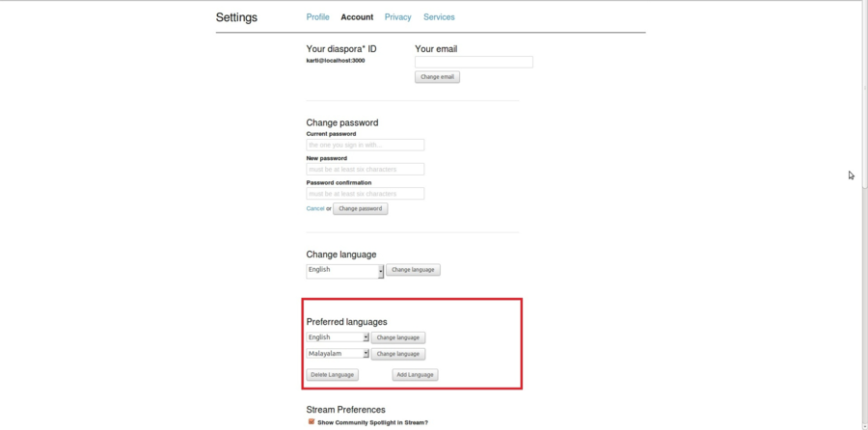Expand the dropdown under Change language heading
868x430 pixels.
[x=344, y=271]
